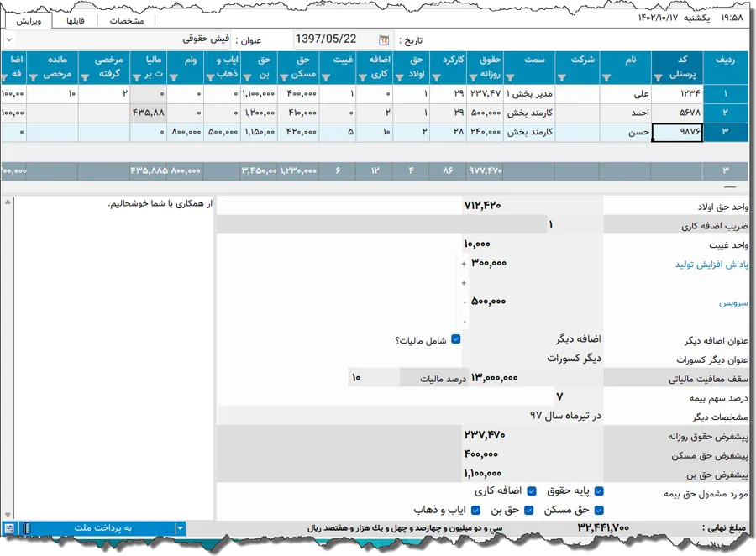Filter the کارکرد column
Screen dimensions: 756x556
[x=436, y=77]
